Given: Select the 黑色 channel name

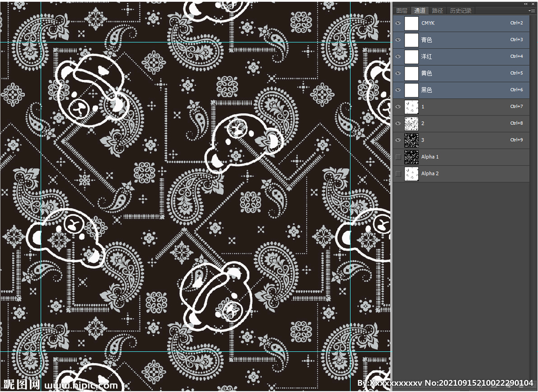Looking at the screenshot, I should [427, 90].
